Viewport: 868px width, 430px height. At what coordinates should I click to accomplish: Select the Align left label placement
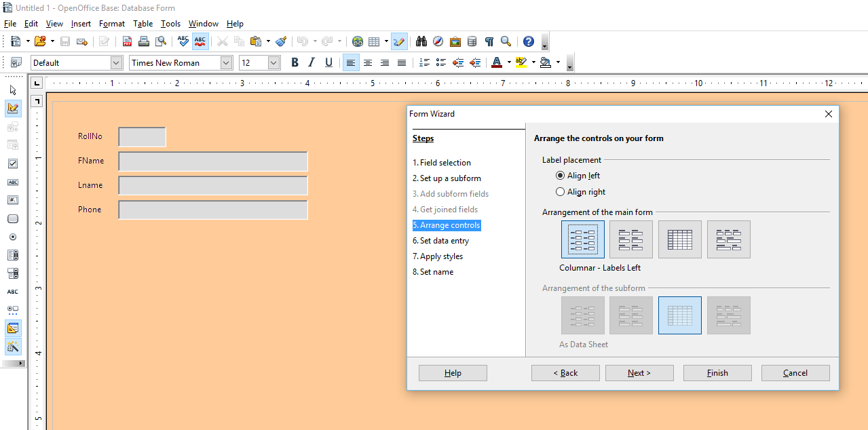560,175
